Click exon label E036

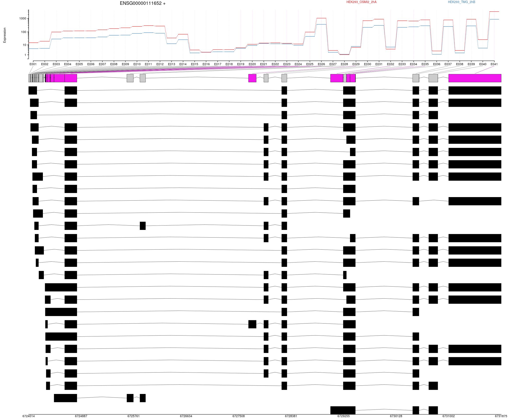tap(437, 64)
